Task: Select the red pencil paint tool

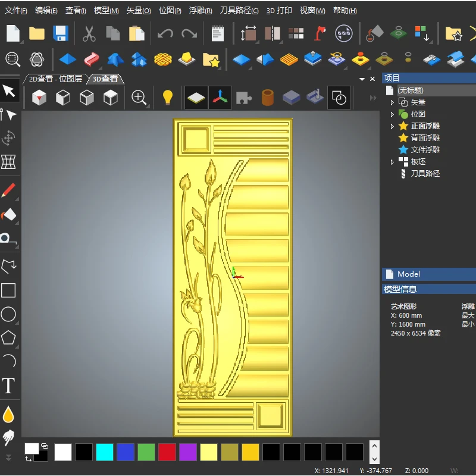Action: 8,190
